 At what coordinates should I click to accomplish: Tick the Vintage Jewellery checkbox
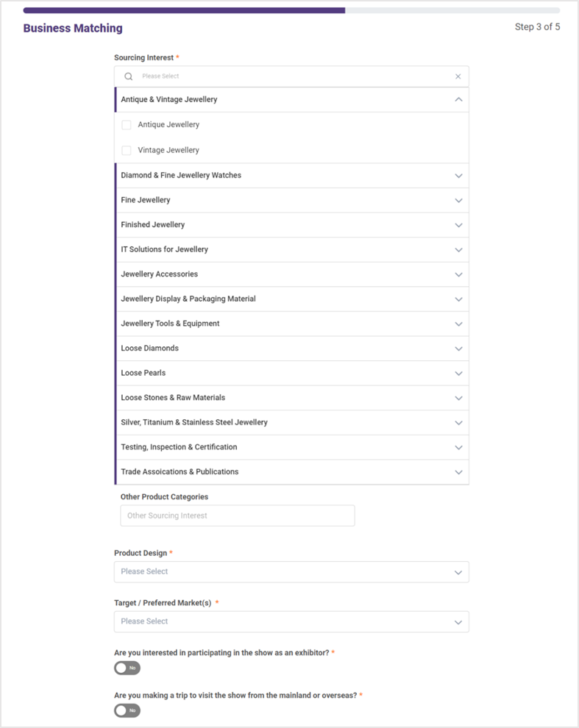(127, 150)
